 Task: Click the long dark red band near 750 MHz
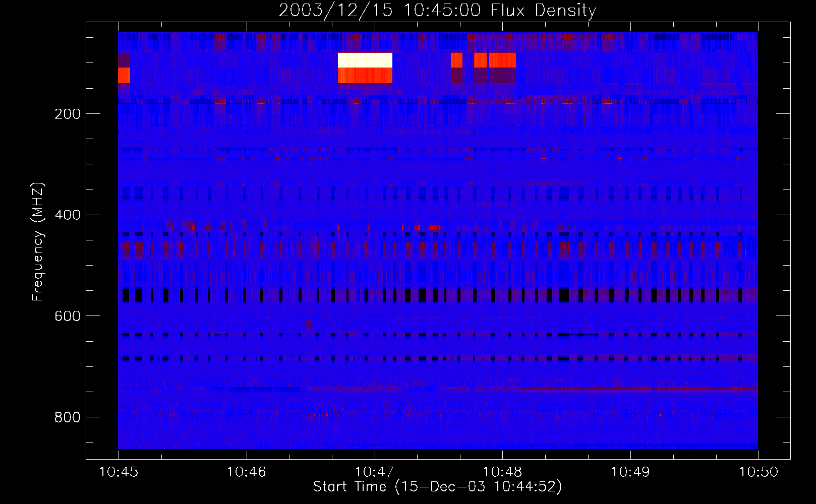[638, 389]
